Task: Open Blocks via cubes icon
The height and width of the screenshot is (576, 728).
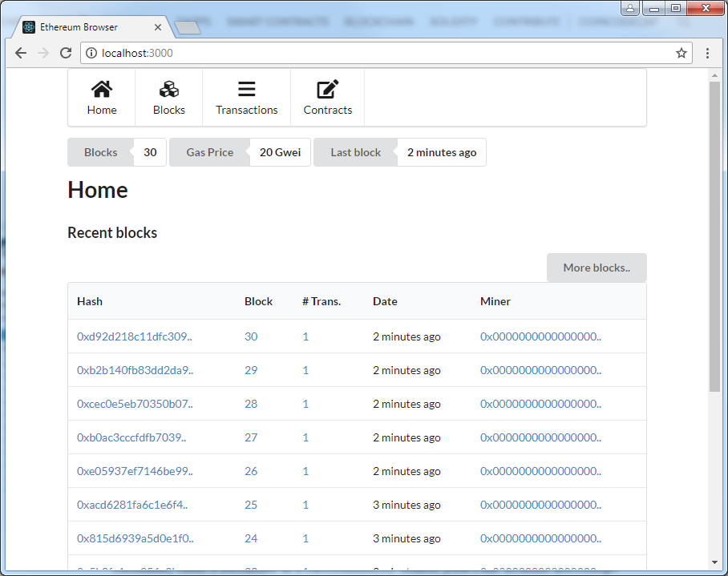Action: tap(169, 89)
